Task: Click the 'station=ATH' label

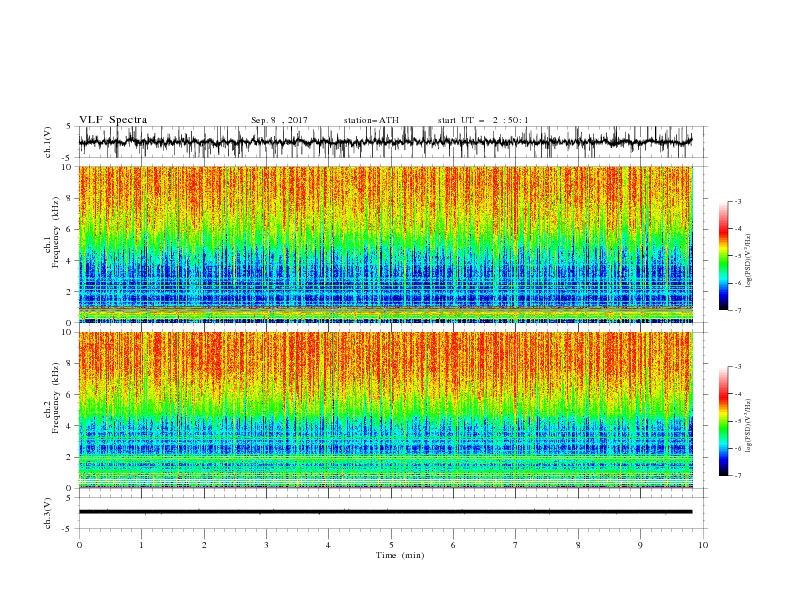Action: 371,120
